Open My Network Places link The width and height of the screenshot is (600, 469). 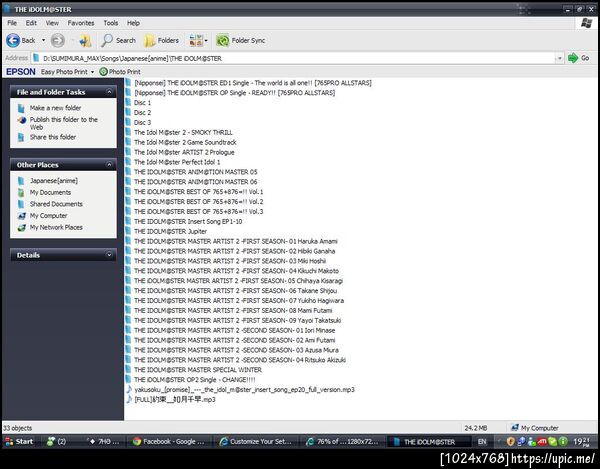[56, 227]
